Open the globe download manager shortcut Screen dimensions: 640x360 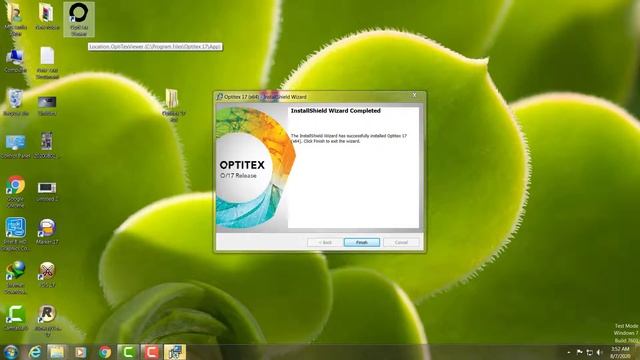coord(15,278)
